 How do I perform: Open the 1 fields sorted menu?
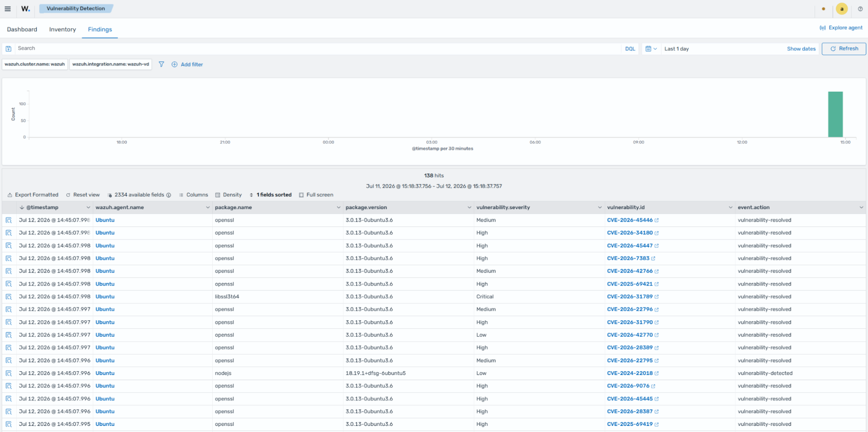pos(270,195)
